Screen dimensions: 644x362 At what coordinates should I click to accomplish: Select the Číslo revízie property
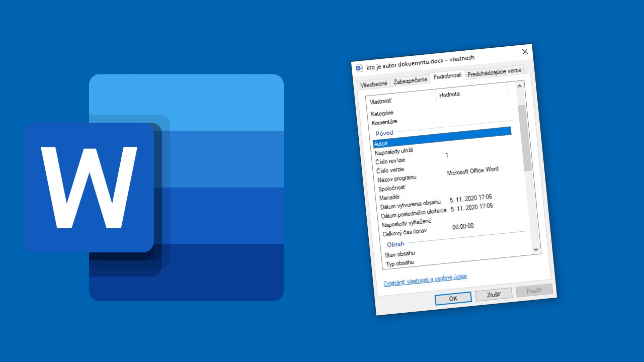[x=390, y=161]
